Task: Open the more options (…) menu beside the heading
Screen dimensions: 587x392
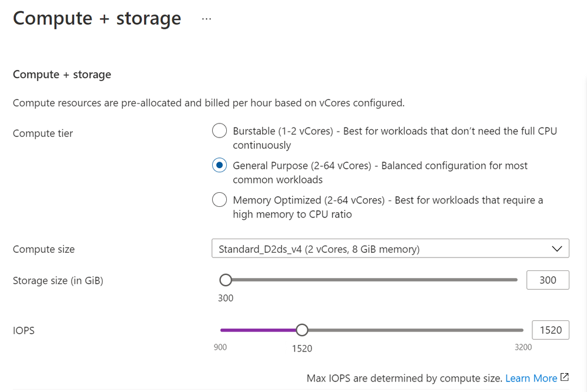Action: (206, 18)
